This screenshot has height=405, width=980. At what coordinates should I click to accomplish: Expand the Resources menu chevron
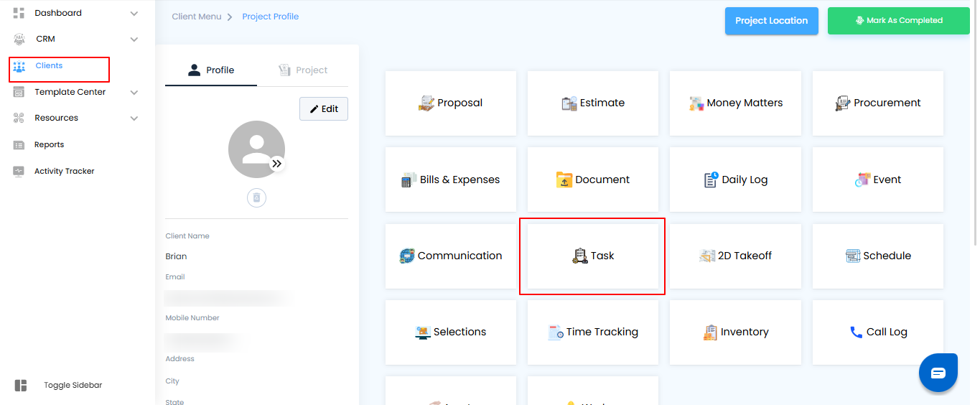pos(134,118)
